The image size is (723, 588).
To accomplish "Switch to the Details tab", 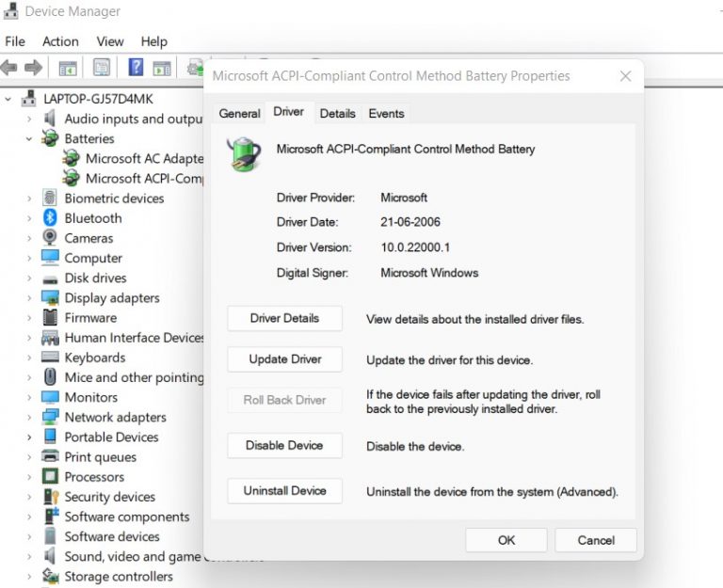I will (x=338, y=113).
